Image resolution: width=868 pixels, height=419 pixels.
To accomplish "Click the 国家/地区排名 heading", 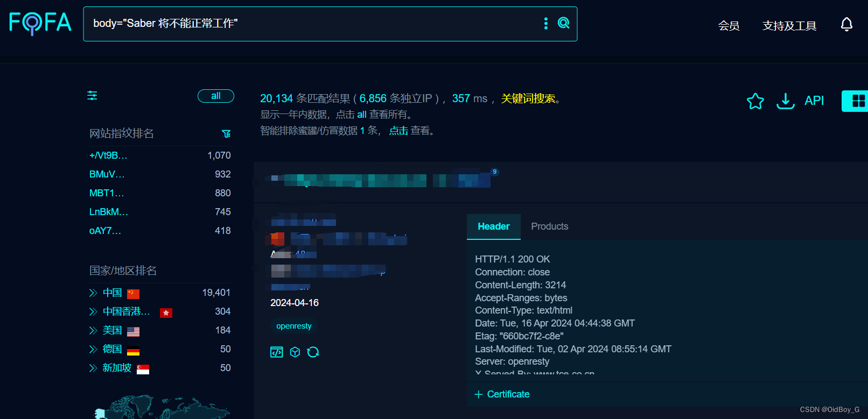I will (x=123, y=271).
